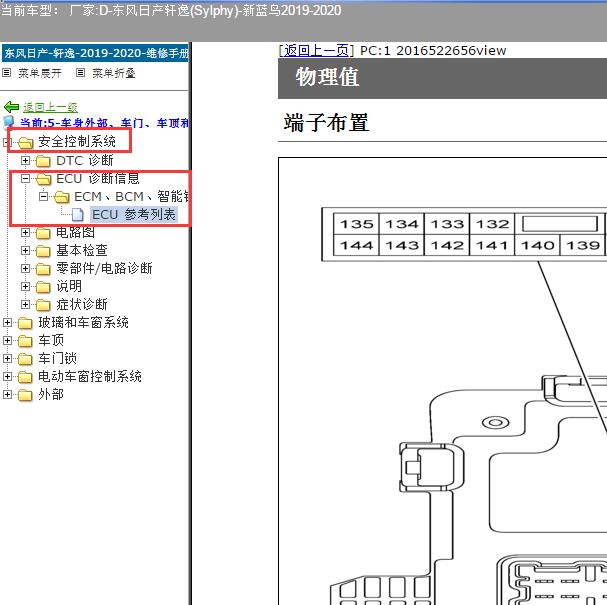The height and width of the screenshot is (605, 607).
Task: Click terminal 132 in the connector diagram
Action: (492, 224)
